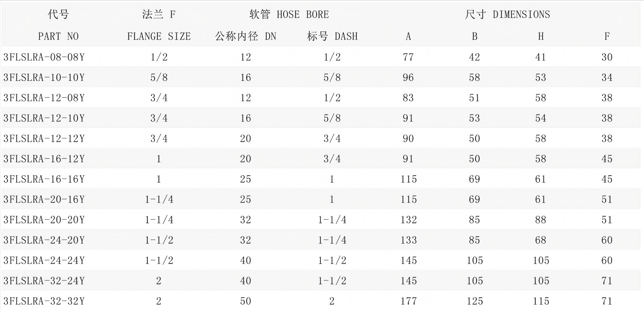Select the 标号 DASH column header
The width and height of the screenshot is (644, 313).
click(332, 36)
